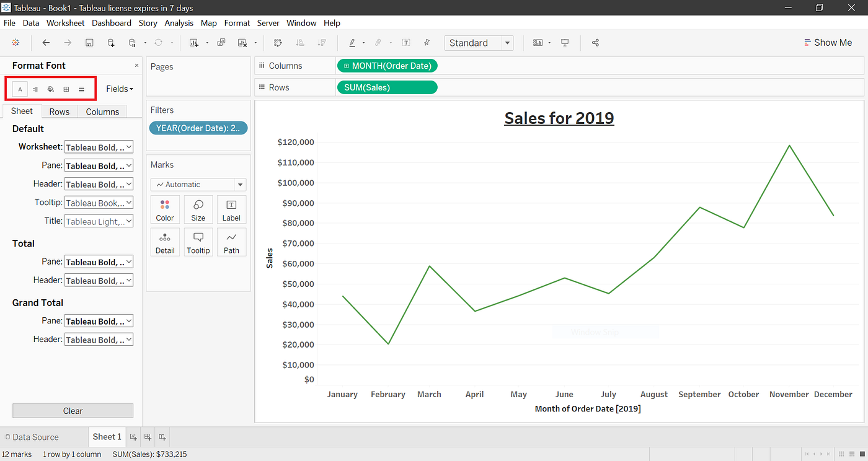This screenshot has height=461, width=868.
Task: Select the Format Font 'A' icon
Action: pos(20,89)
